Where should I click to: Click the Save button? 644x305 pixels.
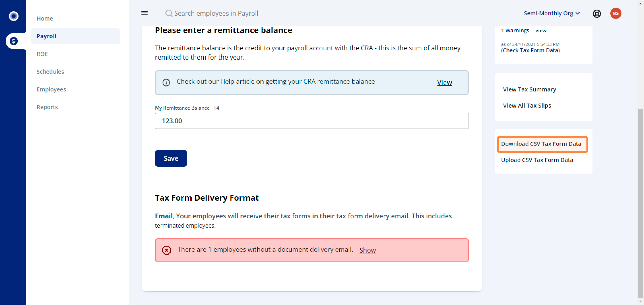[171, 158]
